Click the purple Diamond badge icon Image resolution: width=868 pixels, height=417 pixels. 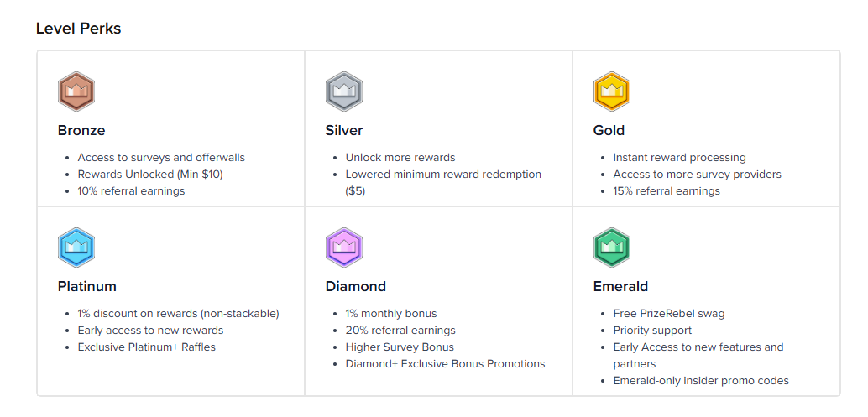pos(344,248)
